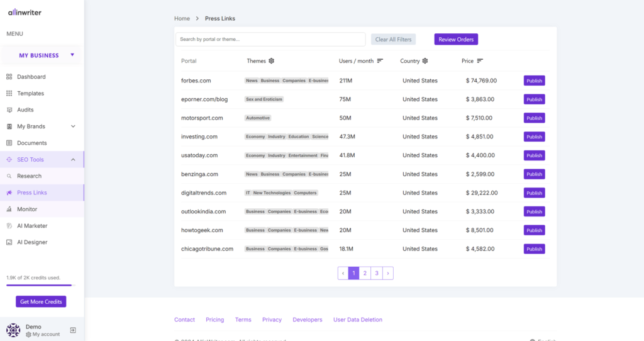Collapse the SEO Tools section chevron
Viewport: 644px width, 341px height.
click(73, 160)
